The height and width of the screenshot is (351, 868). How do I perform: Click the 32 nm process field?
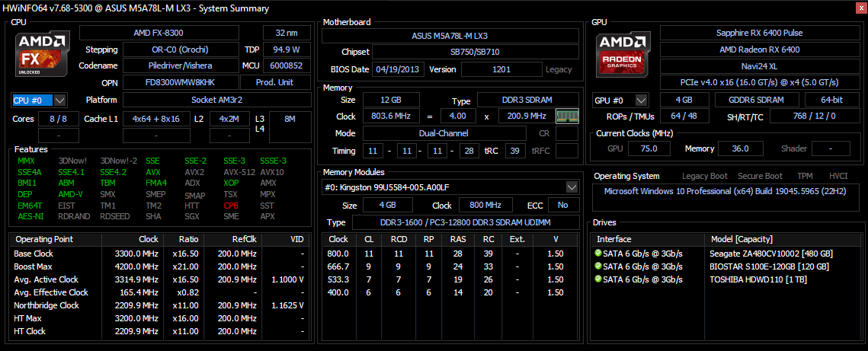[x=287, y=33]
